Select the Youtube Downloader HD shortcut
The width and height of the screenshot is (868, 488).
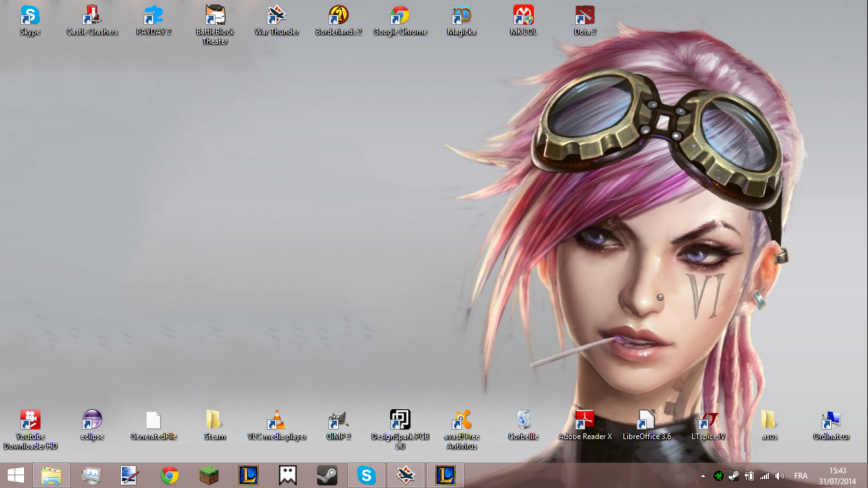(x=30, y=430)
